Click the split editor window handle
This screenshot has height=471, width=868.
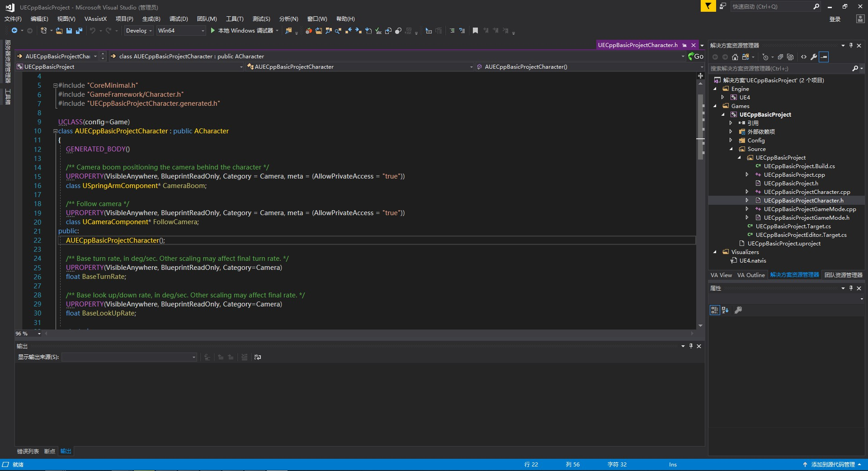[700, 76]
